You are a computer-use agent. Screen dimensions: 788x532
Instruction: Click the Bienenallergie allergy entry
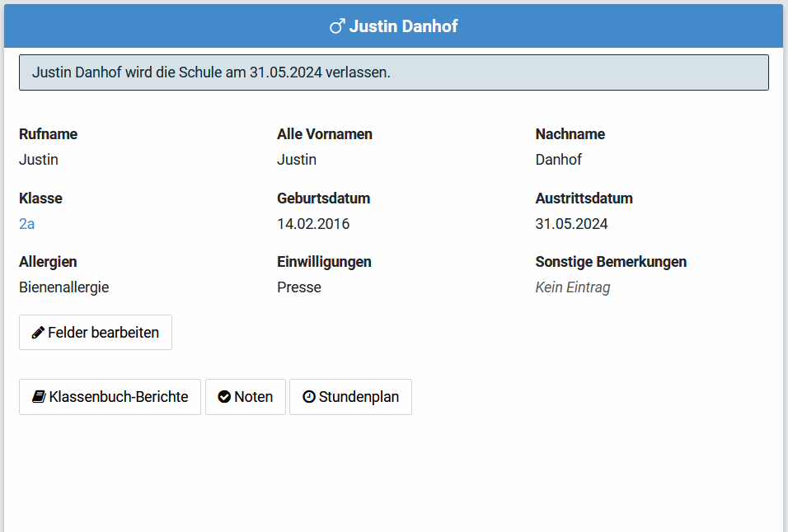[63, 287]
